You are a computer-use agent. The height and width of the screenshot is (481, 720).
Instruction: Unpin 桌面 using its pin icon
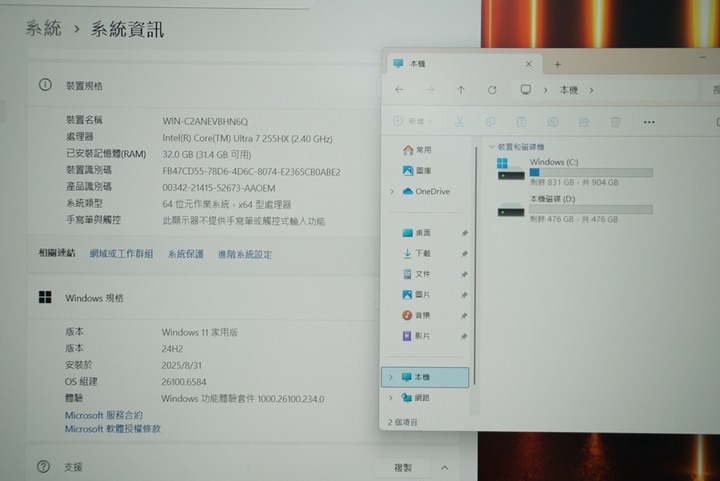coord(464,233)
